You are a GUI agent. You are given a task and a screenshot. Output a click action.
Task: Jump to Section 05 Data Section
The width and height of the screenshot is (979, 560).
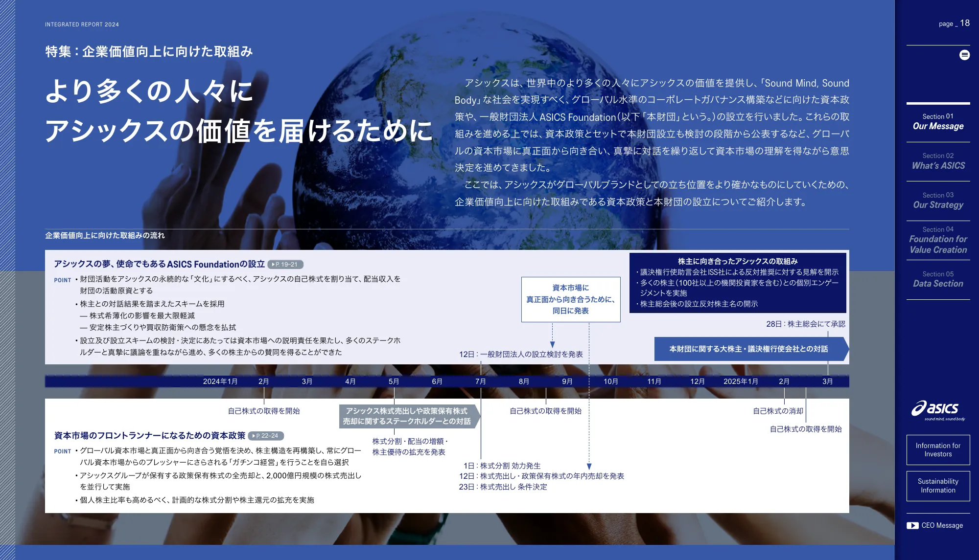[938, 279]
